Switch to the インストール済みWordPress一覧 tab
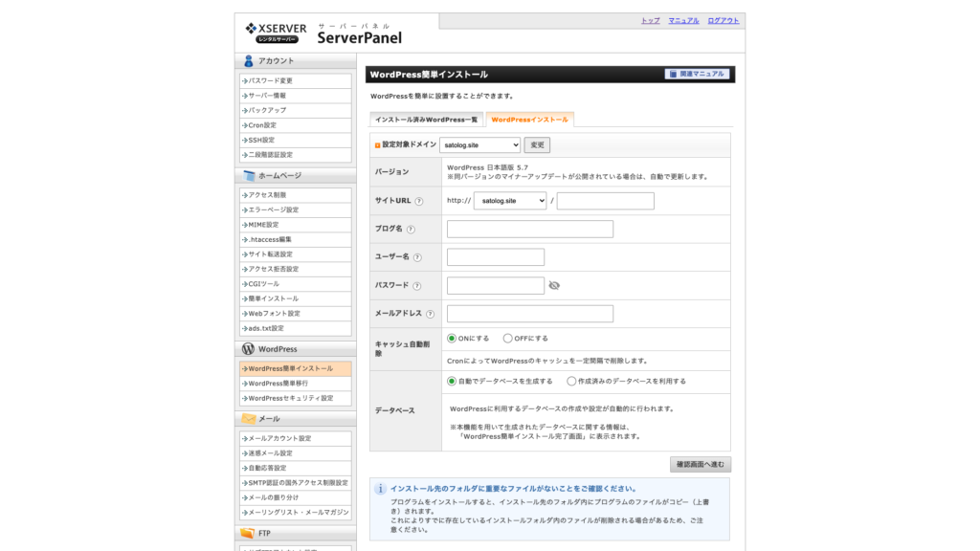The width and height of the screenshot is (980, 551). (x=426, y=120)
